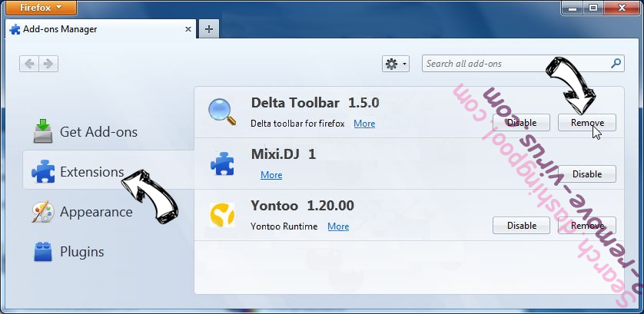
Task: Click the Yontoo Runtime description
Action: click(x=284, y=226)
